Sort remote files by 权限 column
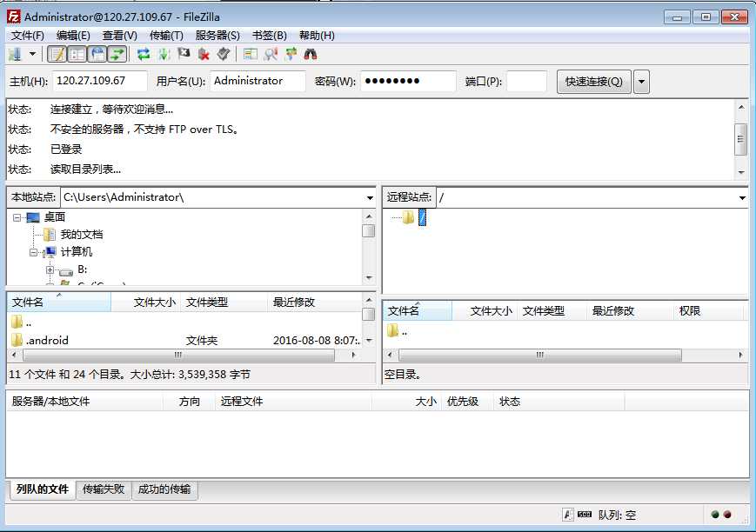The image size is (756, 532). coord(707,311)
